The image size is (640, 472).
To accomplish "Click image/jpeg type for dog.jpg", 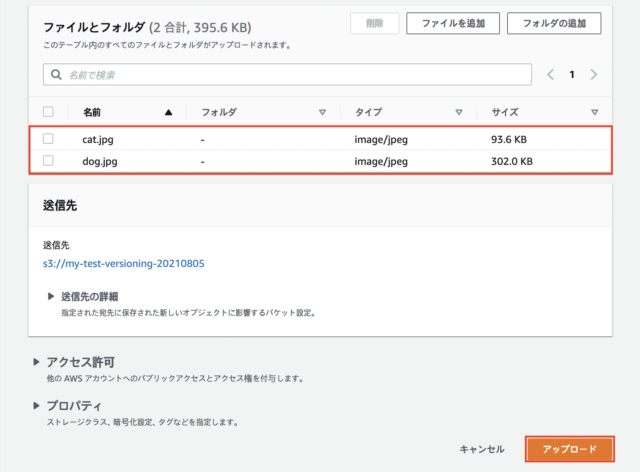I will coord(381,162).
